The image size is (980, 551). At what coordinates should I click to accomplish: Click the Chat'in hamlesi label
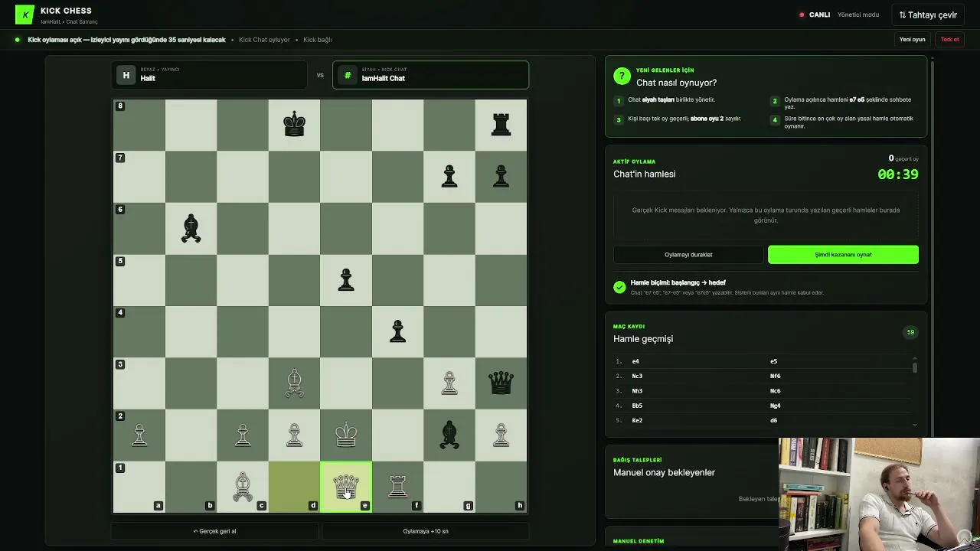[x=644, y=174]
